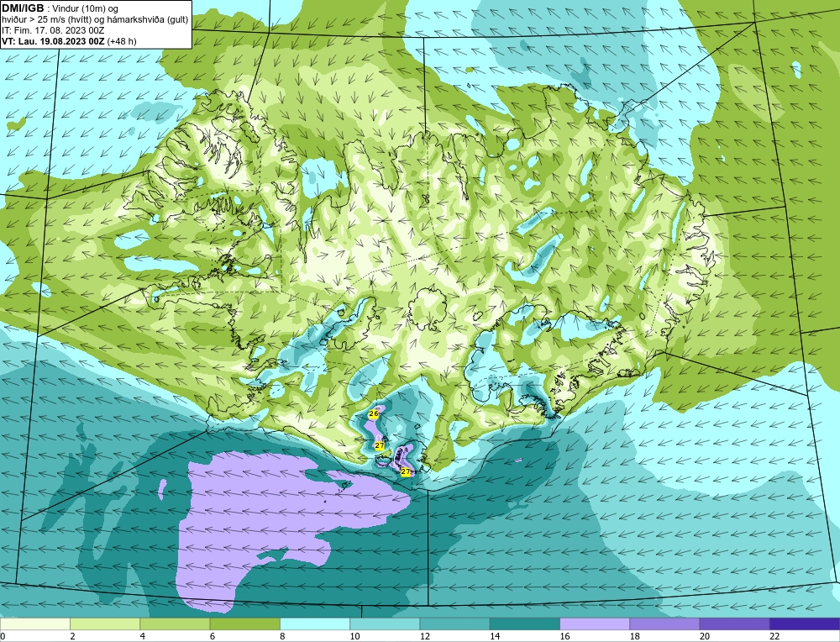Click the 2–4 m/s light green legend swatch
840x642 pixels.
pyautogui.click(x=105, y=624)
